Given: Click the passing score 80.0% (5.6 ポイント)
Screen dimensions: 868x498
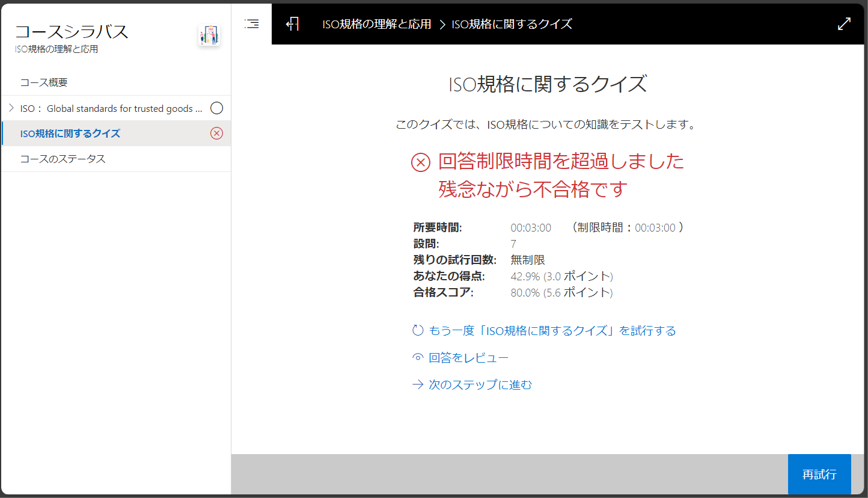Looking at the screenshot, I should point(561,293).
